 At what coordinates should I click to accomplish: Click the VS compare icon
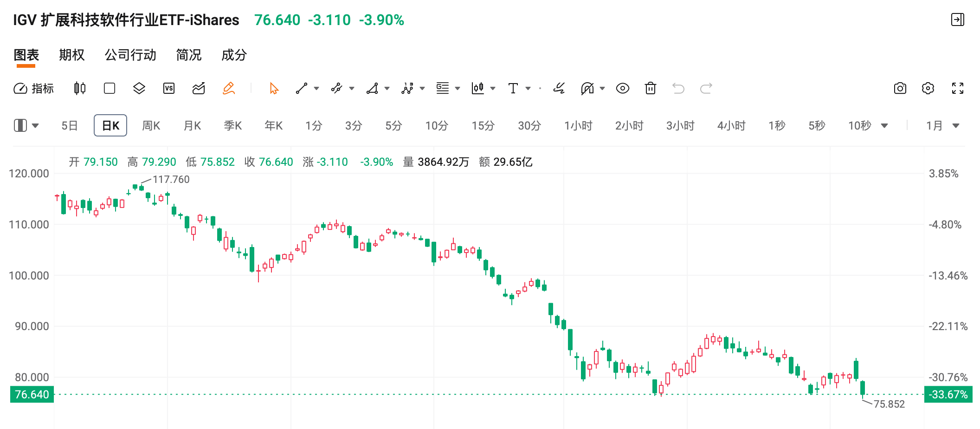(x=169, y=88)
